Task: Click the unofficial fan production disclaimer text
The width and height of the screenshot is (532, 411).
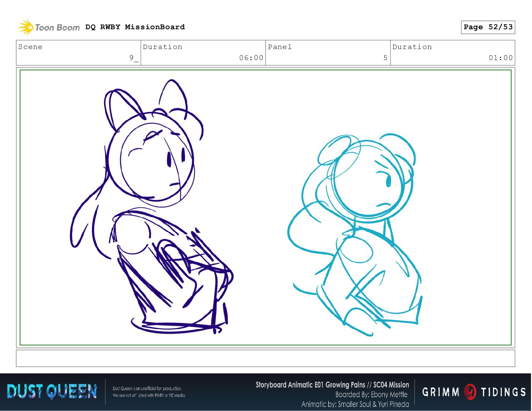Action: [149, 392]
